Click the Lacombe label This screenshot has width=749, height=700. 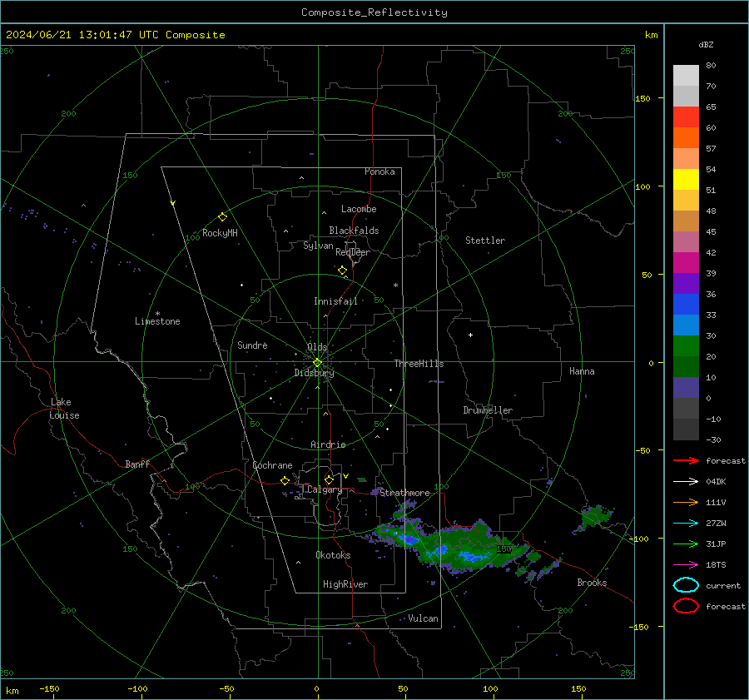pos(359,209)
